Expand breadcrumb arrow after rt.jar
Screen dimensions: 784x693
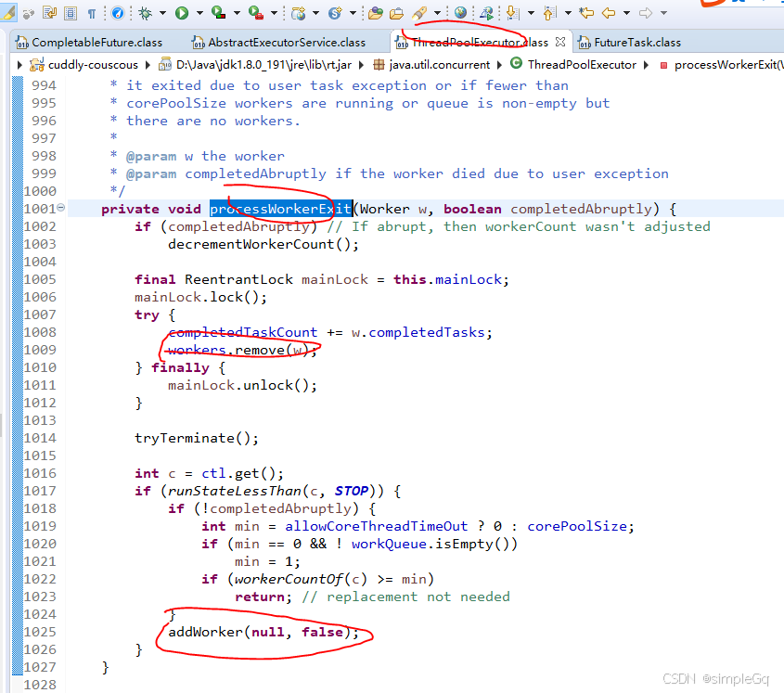pos(362,65)
